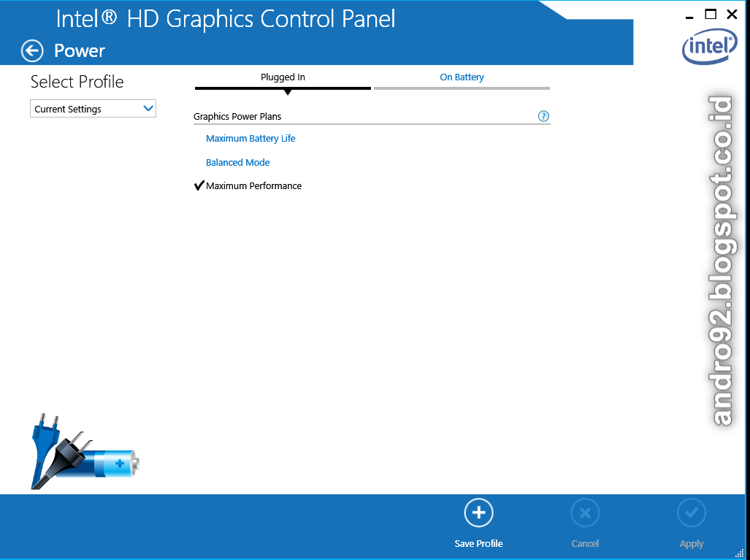This screenshot has width=750, height=560.
Task: Click the Apply label
Action: click(x=691, y=544)
